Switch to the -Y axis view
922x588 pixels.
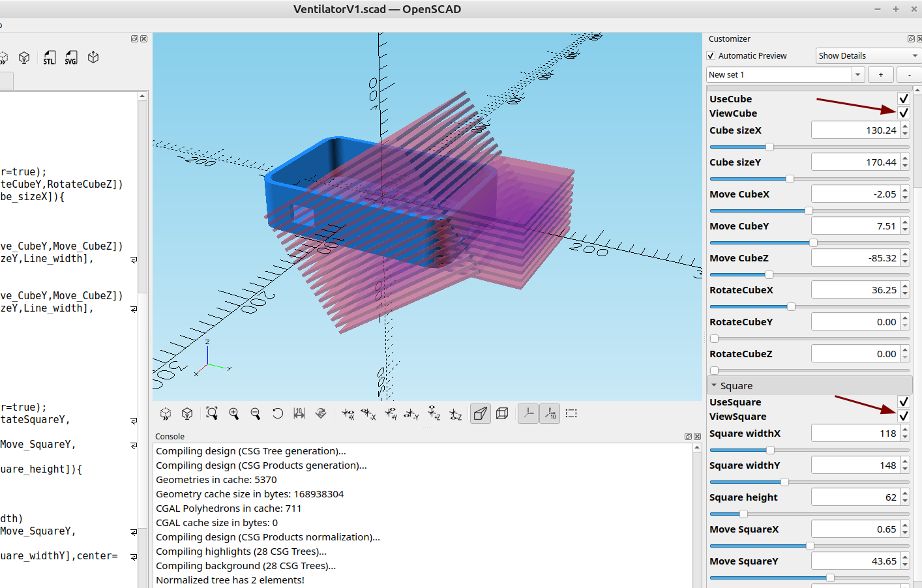[411, 413]
